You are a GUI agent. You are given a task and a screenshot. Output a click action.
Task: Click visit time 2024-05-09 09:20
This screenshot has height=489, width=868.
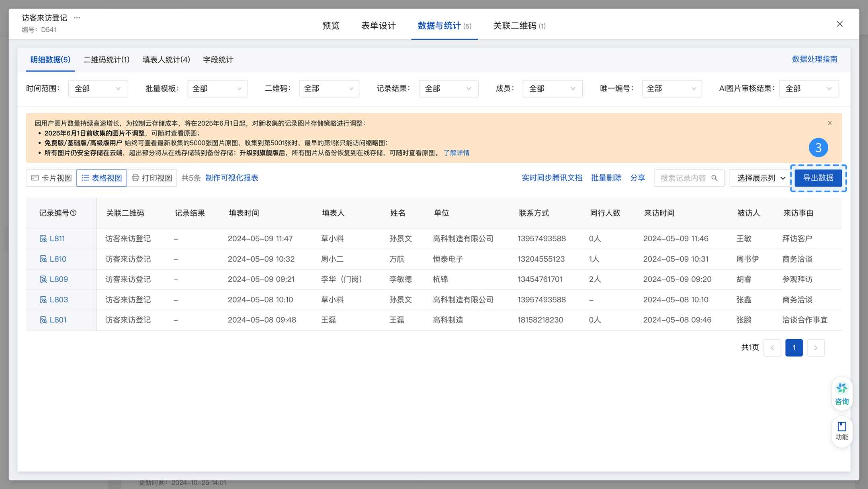[x=677, y=279]
